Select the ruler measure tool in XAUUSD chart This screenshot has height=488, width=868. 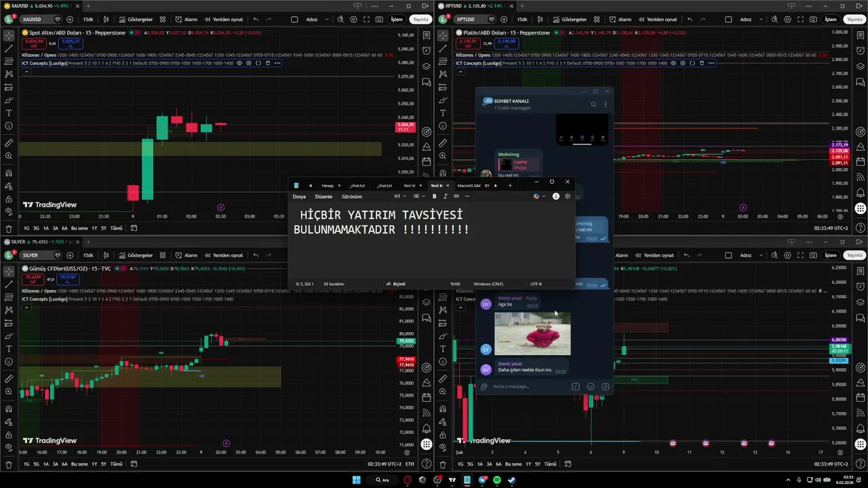click(9, 143)
